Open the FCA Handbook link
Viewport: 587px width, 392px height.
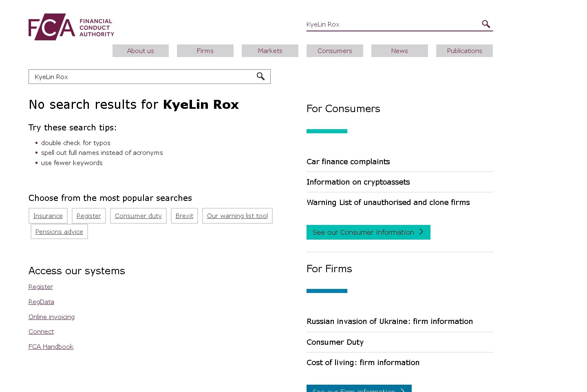point(51,347)
